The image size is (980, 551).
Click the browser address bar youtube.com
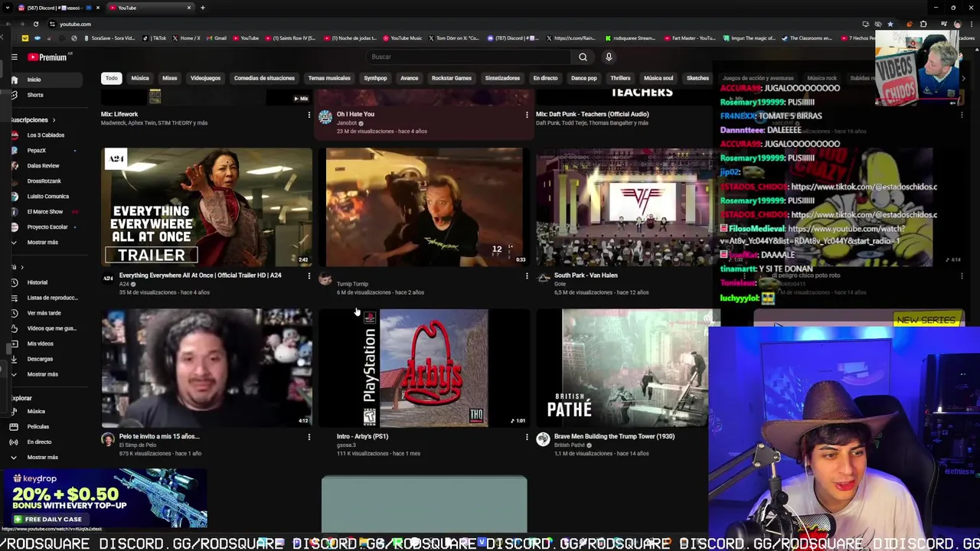[x=75, y=24]
